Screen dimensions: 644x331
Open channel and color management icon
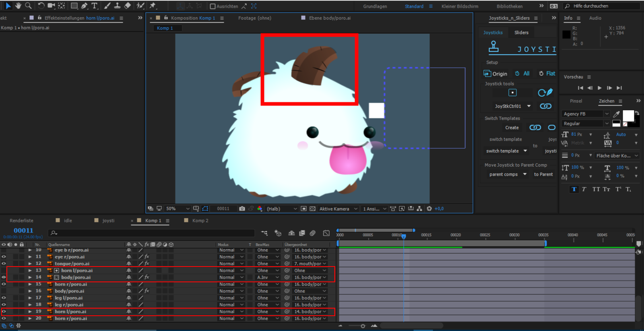(x=260, y=209)
